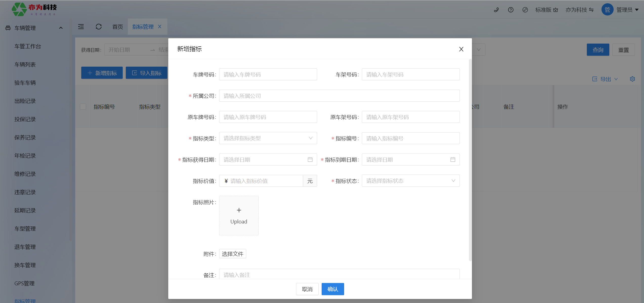Image resolution: width=644 pixels, height=303 pixels.
Task: Collapse the sidebar menu fold icon
Action: [x=81, y=27]
